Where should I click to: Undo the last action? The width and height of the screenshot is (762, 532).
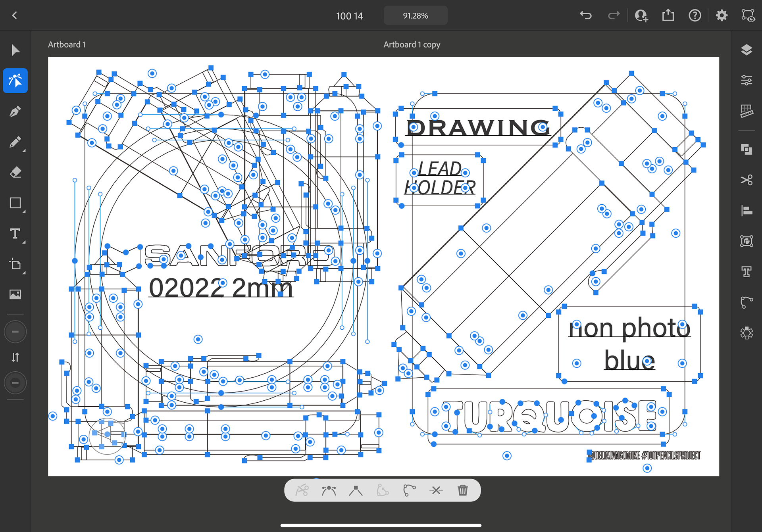(586, 15)
